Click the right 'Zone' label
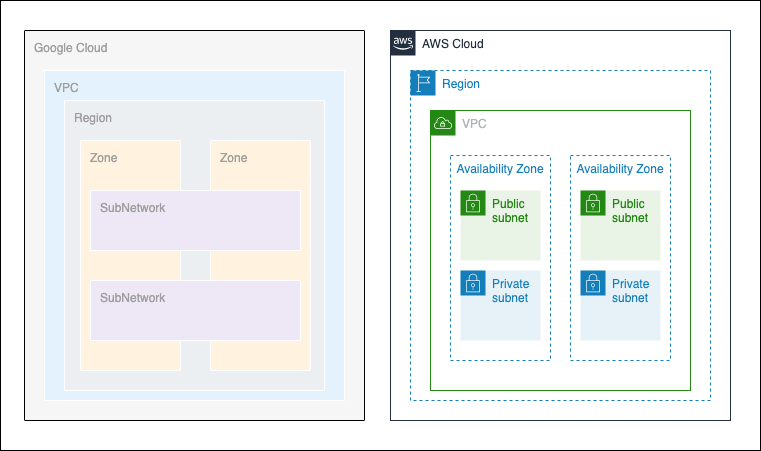 (233, 158)
